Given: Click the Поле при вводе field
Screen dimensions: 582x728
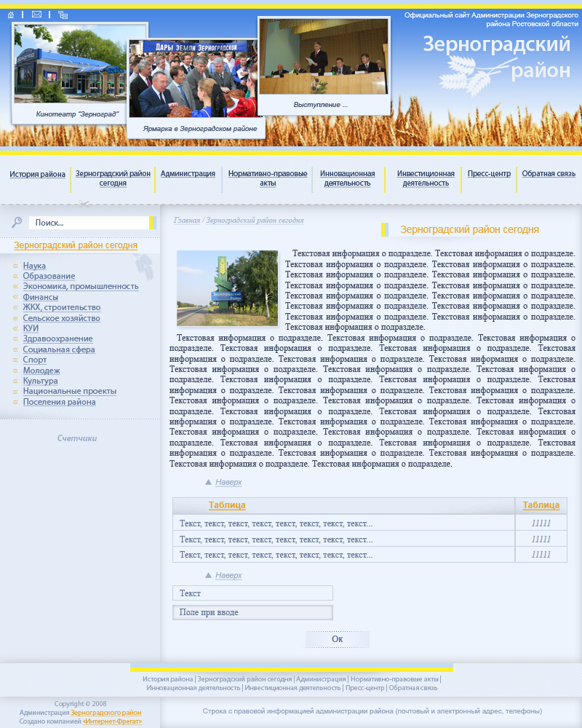Looking at the screenshot, I should pyautogui.click(x=253, y=612).
